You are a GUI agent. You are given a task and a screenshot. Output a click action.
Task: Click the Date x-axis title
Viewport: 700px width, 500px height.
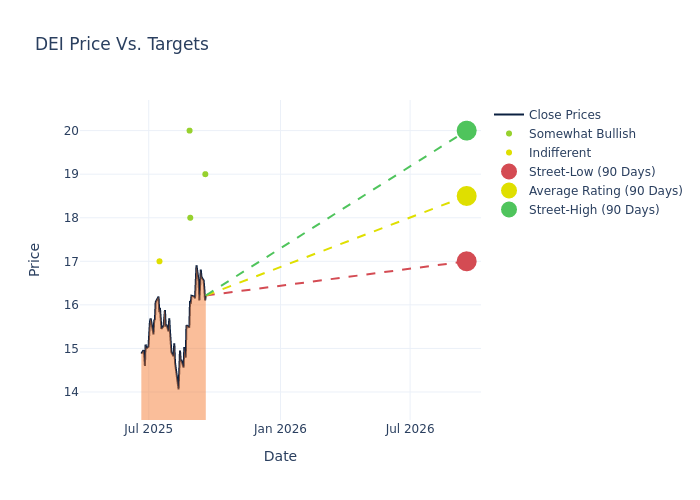pyautogui.click(x=280, y=456)
